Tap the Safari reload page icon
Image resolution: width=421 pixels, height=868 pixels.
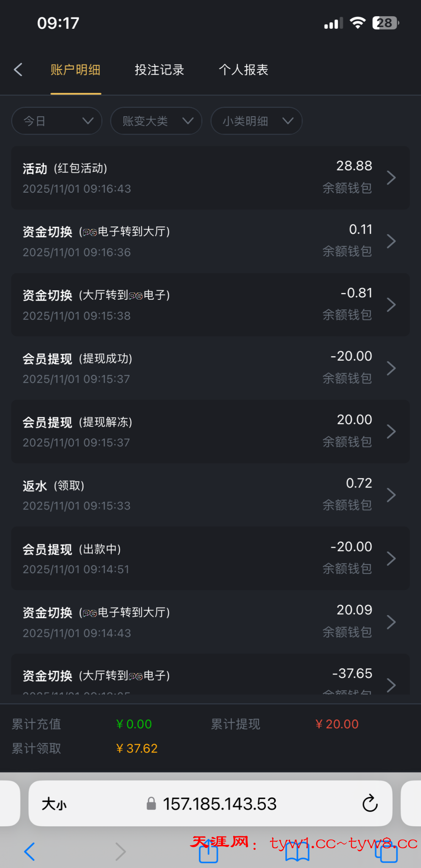[x=370, y=803]
